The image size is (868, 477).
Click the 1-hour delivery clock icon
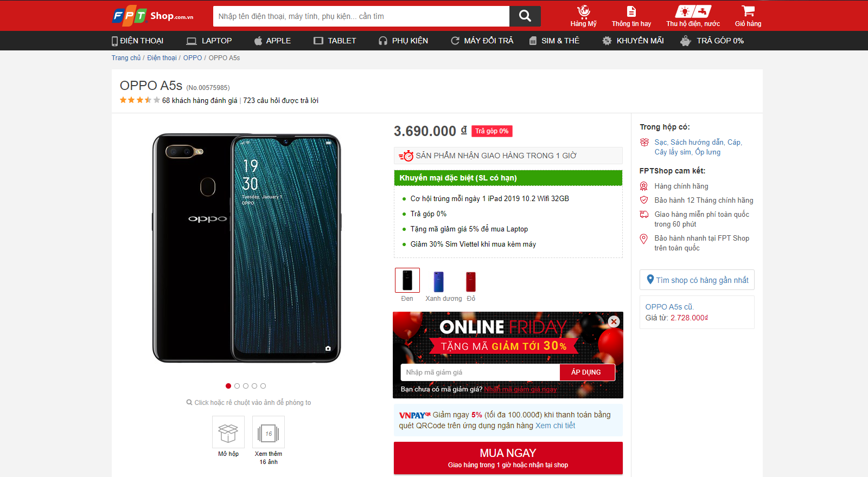point(406,156)
